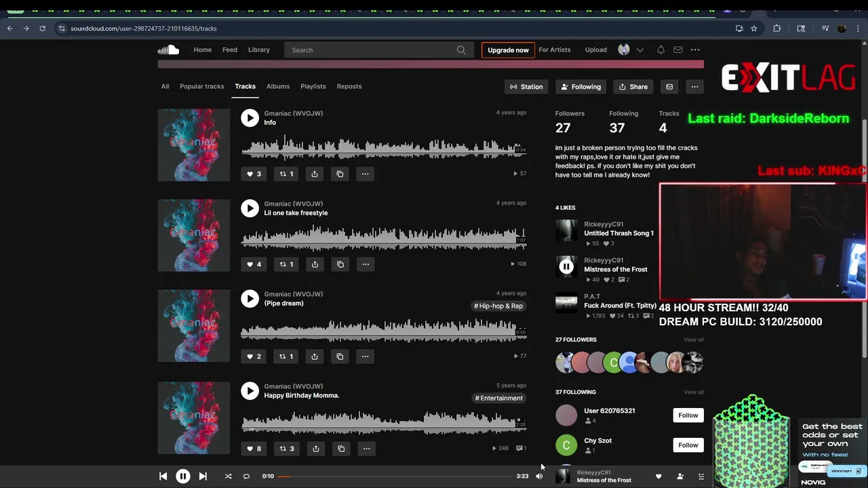Switch to the All tab
868x488 pixels.
click(x=165, y=87)
